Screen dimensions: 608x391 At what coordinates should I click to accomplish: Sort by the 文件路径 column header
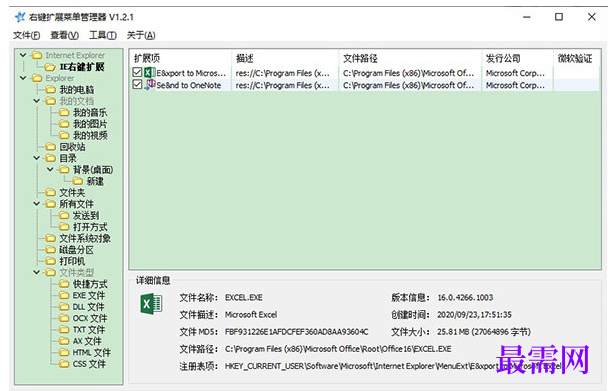point(411,58)
